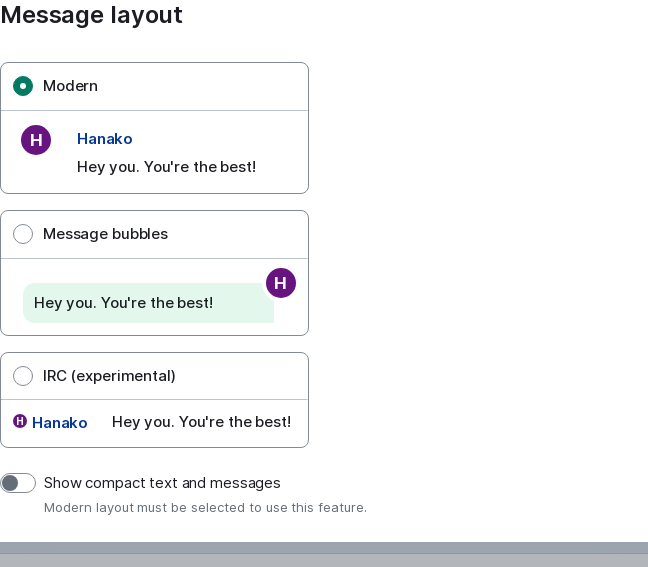The image size is (648, 567).
Task: Click the purple H avatar in bubbles preview
Action: click(x=281, y=283)
